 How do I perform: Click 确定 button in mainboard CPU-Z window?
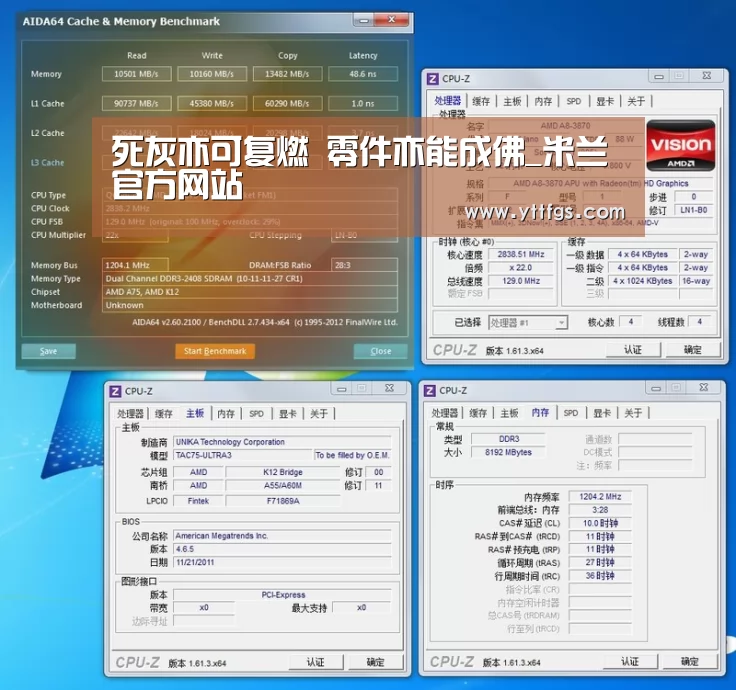(x=375, y=662)
